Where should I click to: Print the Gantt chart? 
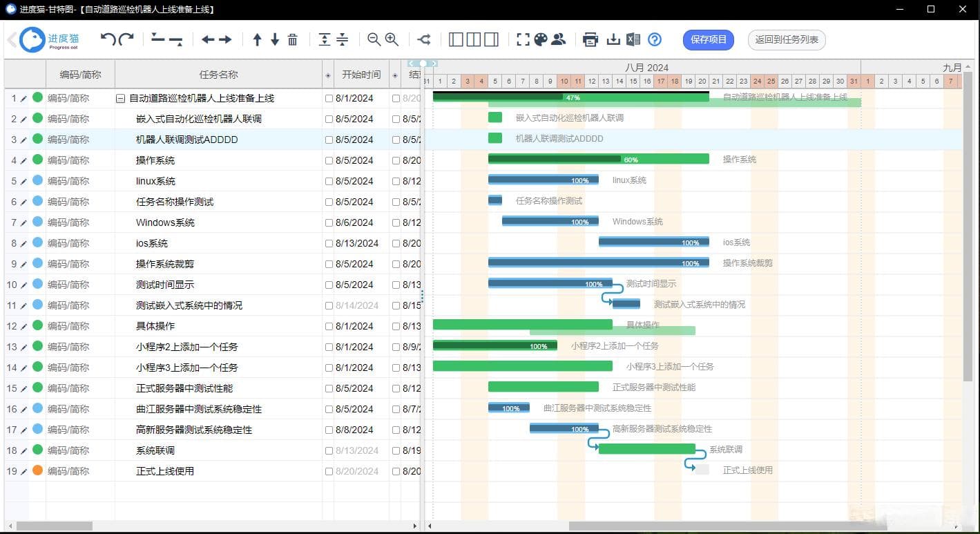coord(590,39)
